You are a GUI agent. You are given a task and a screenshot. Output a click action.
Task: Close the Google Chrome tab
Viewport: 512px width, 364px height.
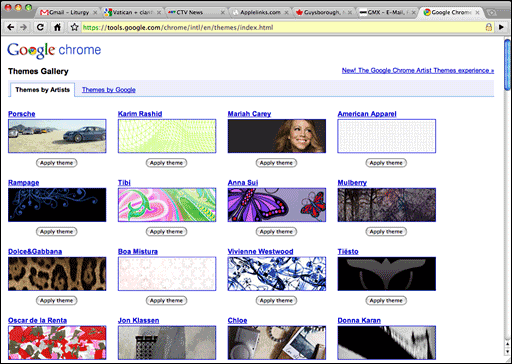coord(477,12)
